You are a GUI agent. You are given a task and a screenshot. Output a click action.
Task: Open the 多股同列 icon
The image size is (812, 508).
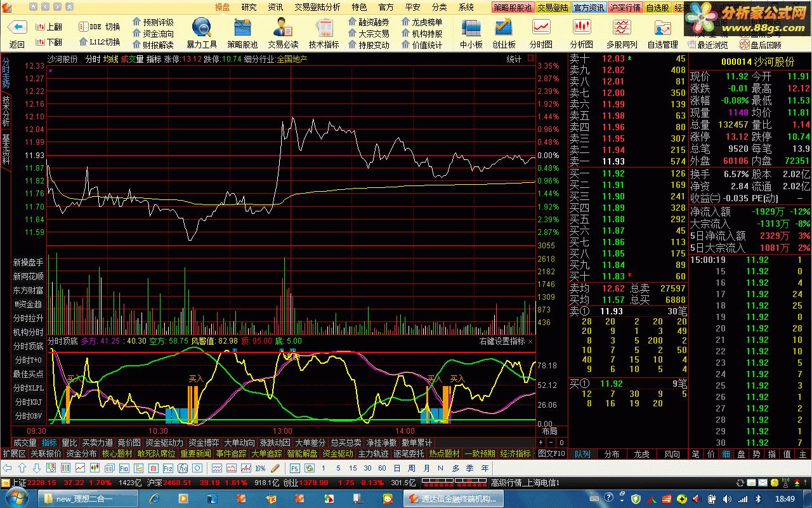point(622,28)
